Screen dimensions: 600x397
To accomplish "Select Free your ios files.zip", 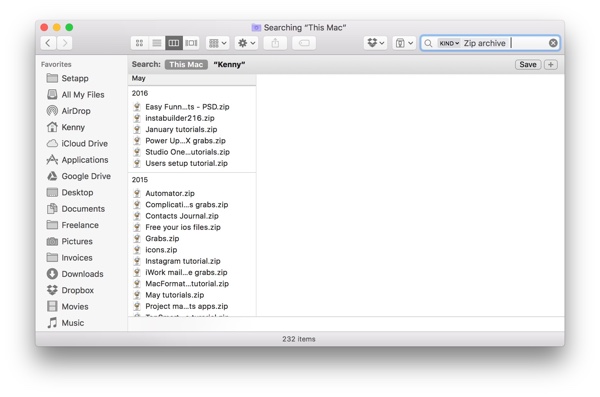I will [x=183, y=227].
